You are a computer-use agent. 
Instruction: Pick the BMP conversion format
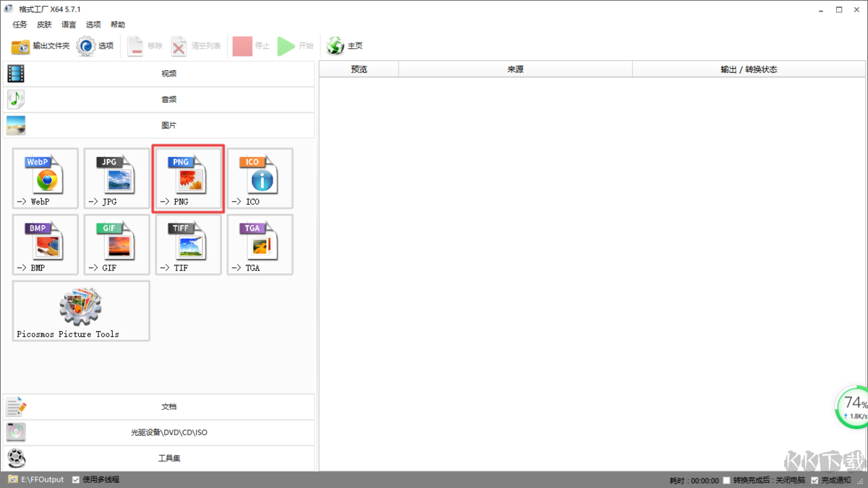click(45, 244)
